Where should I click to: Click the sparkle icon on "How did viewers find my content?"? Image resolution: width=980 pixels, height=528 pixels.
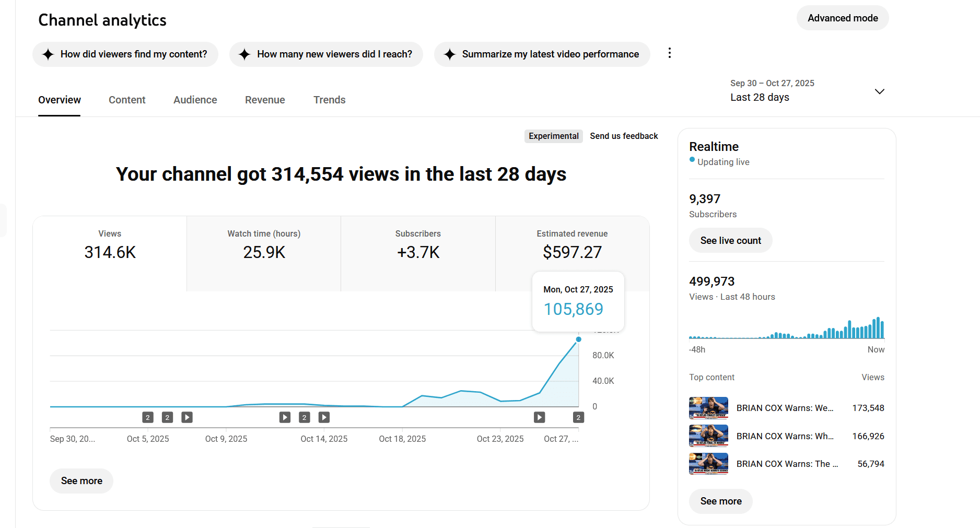click(48, 54)
